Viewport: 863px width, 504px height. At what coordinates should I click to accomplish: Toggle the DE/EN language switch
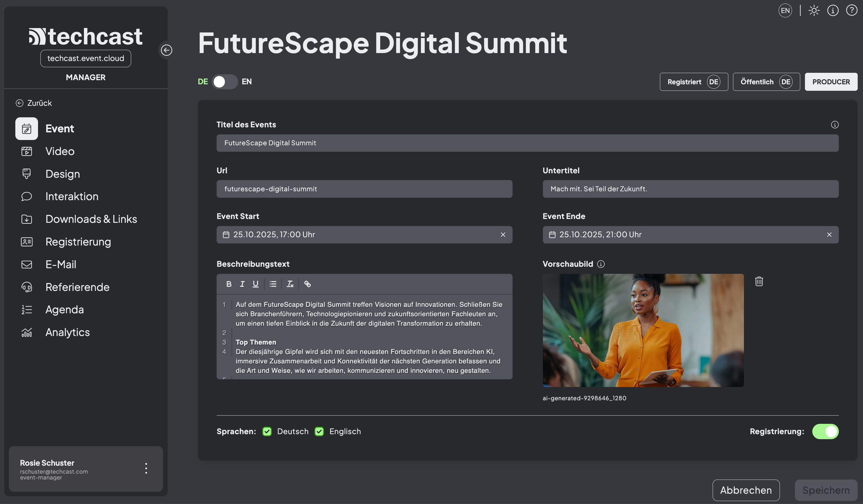click(224, 82)
